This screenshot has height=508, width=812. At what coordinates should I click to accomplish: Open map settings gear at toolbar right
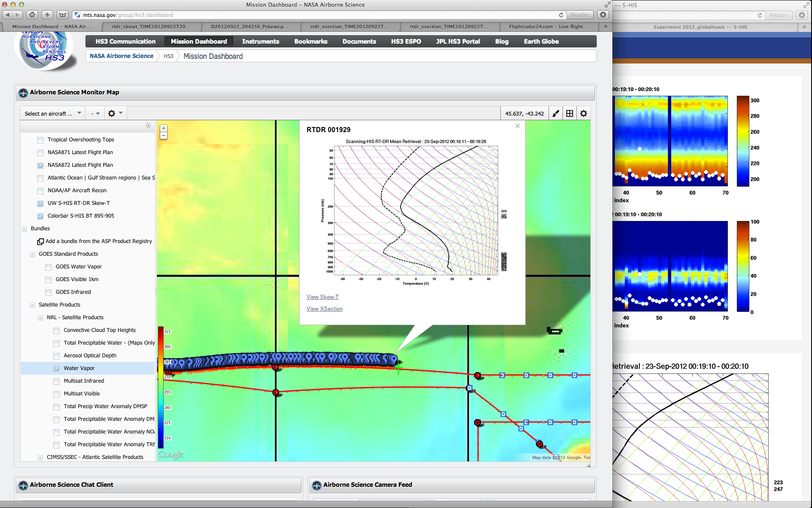(584, 113)
